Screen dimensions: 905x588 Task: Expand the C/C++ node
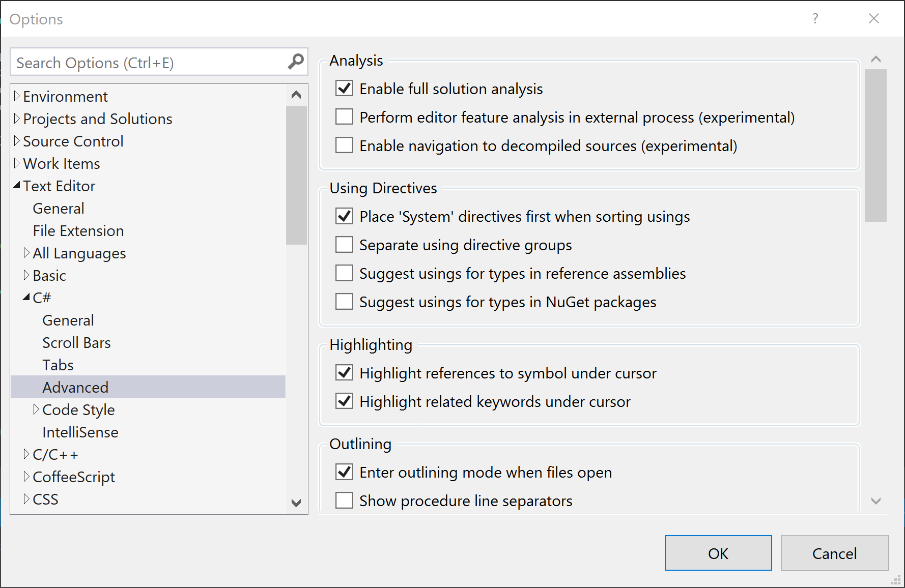(x=26, y=454)
